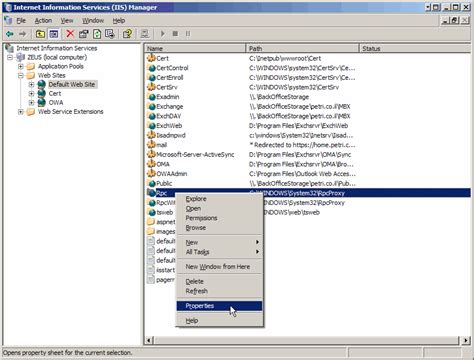Click the Help question mark toolbar icon
This screenshot has height=360, width=474.
(x=127, y=34)
